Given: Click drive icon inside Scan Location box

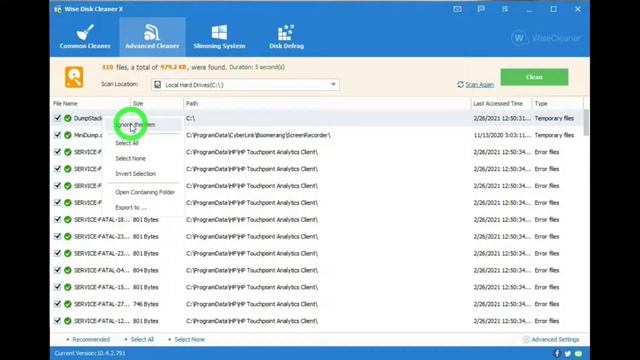Looking at the screenshot, I should coord(158,84).
